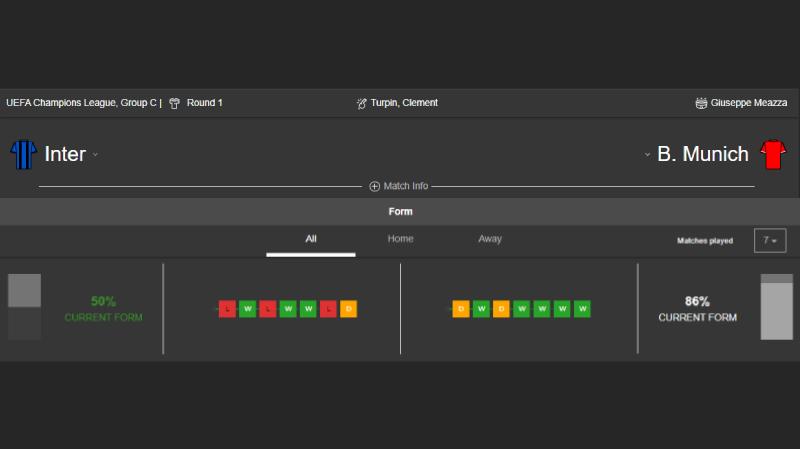Click the B. Munich red jersey icon
The width and height of the screenshot is (800, 449).
click(773, 154)
